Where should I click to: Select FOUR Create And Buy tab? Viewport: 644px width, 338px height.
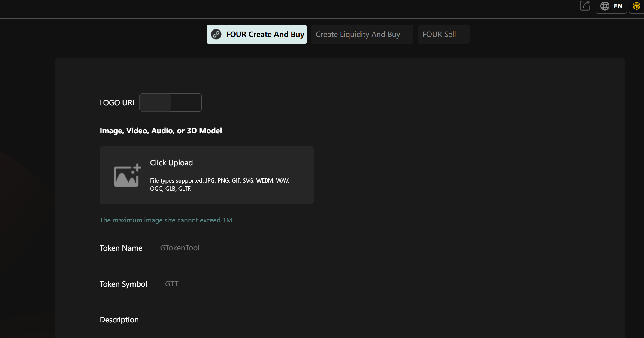tap(265, 34)
